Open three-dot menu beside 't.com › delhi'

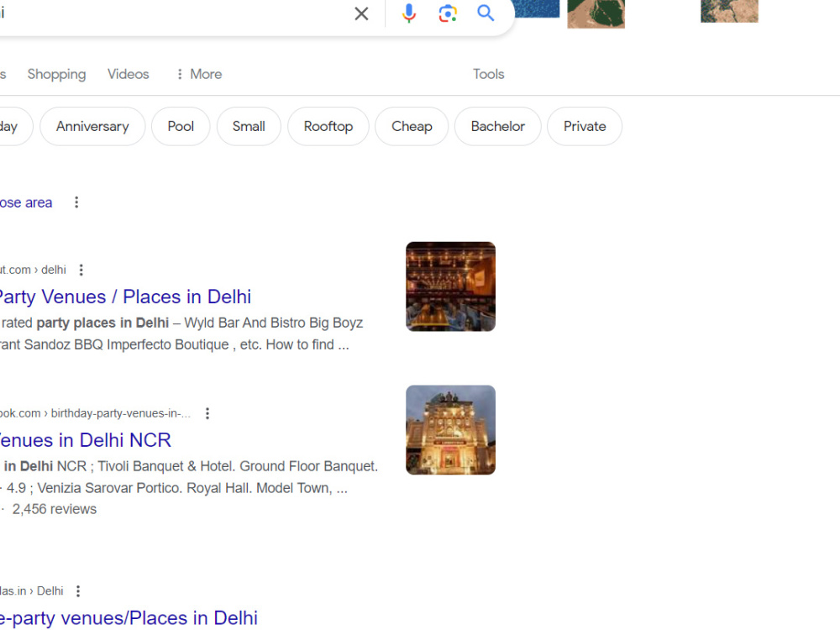pos(81,270)
